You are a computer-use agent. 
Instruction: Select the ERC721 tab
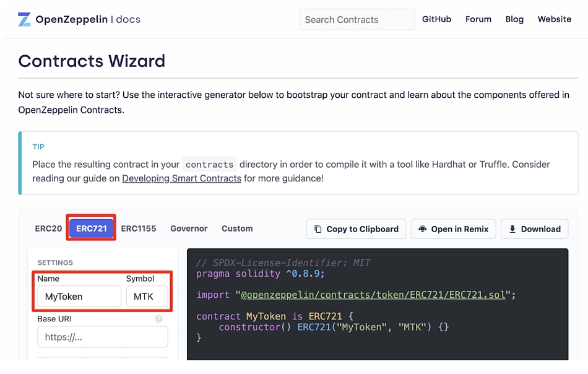click(91, 228)
